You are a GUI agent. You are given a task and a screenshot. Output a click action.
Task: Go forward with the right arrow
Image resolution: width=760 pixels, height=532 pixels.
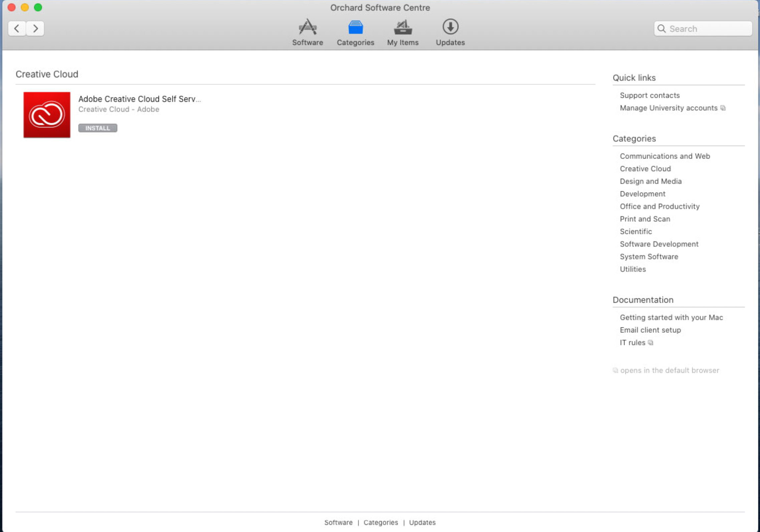[x=35, y=29]
